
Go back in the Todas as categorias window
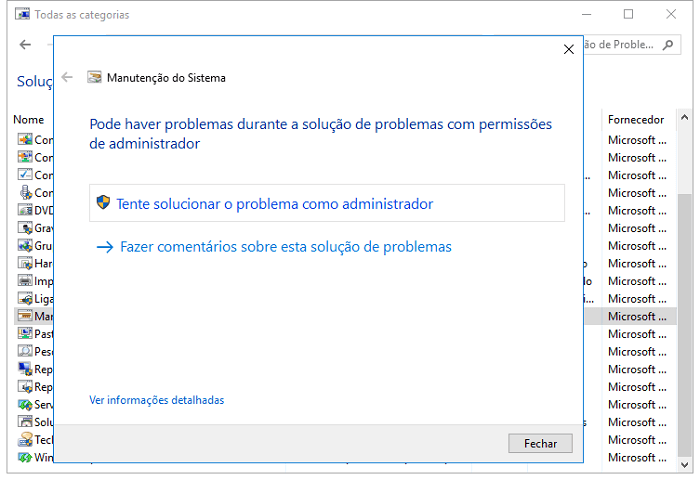click(x=25, y=44)
